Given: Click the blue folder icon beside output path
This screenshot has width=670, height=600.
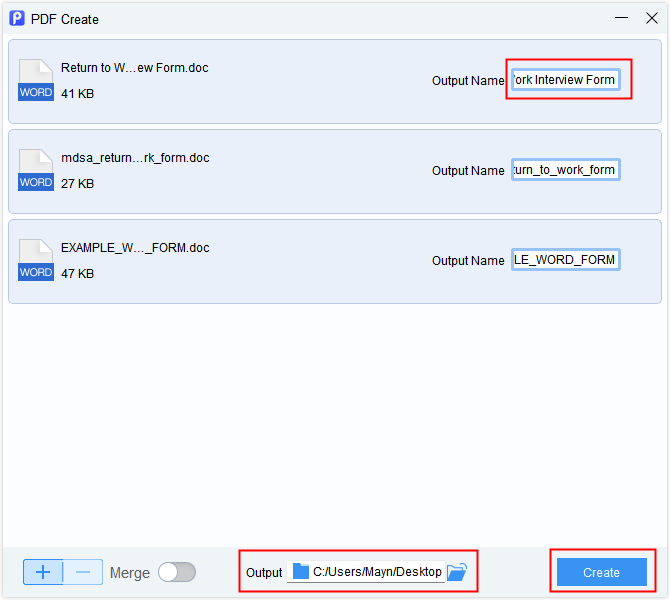Looking at the screenshot, I should pyautogui.click(x=301, y=571).
